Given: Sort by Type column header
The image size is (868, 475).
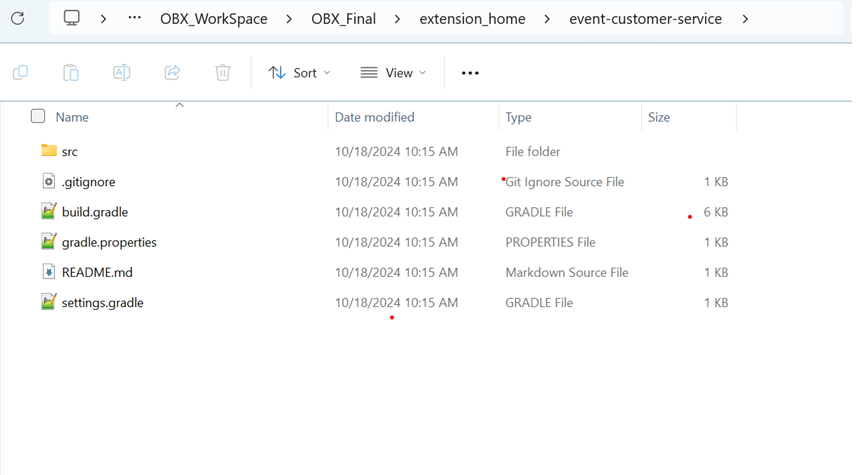Looking at the screenshot, I should pos(518,117).
